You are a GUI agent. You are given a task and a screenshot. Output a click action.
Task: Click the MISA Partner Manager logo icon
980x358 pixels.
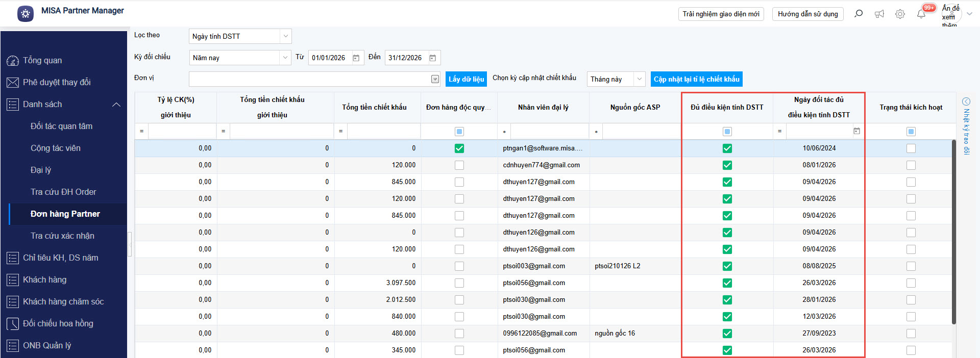pyautogui.click(x=26, y=14)
